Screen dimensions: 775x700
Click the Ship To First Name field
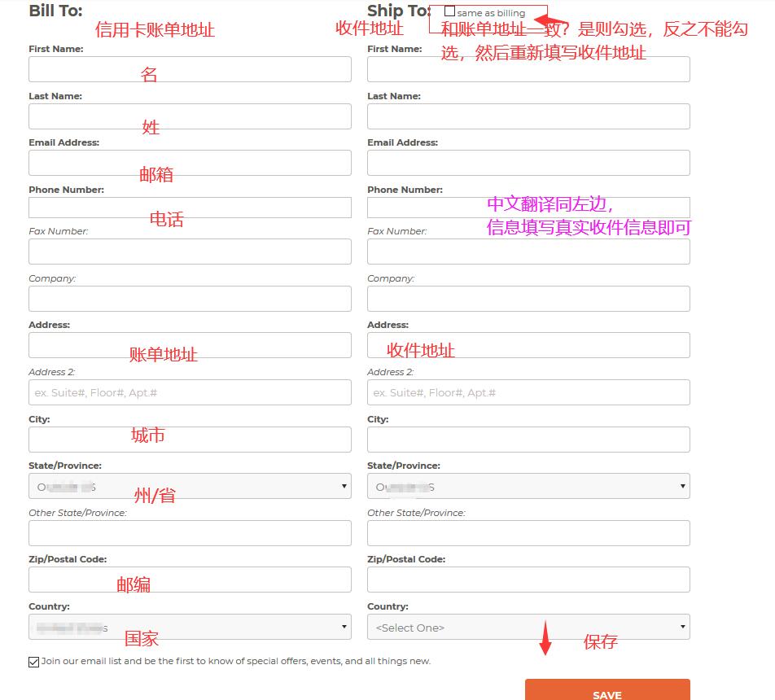tap(528, 69)
